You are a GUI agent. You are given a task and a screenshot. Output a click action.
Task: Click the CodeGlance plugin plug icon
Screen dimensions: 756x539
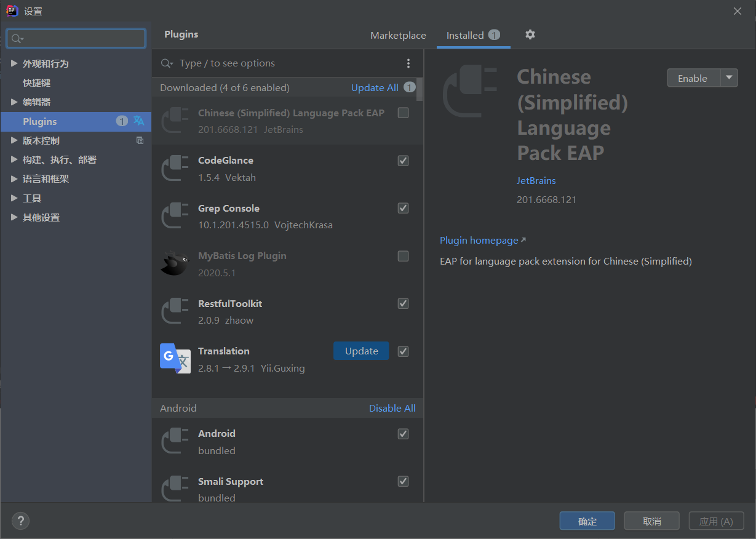[x=175, y=168]
